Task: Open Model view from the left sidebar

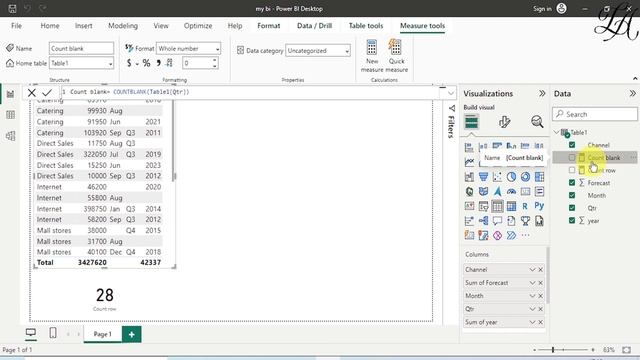Action: click(10, 136)
